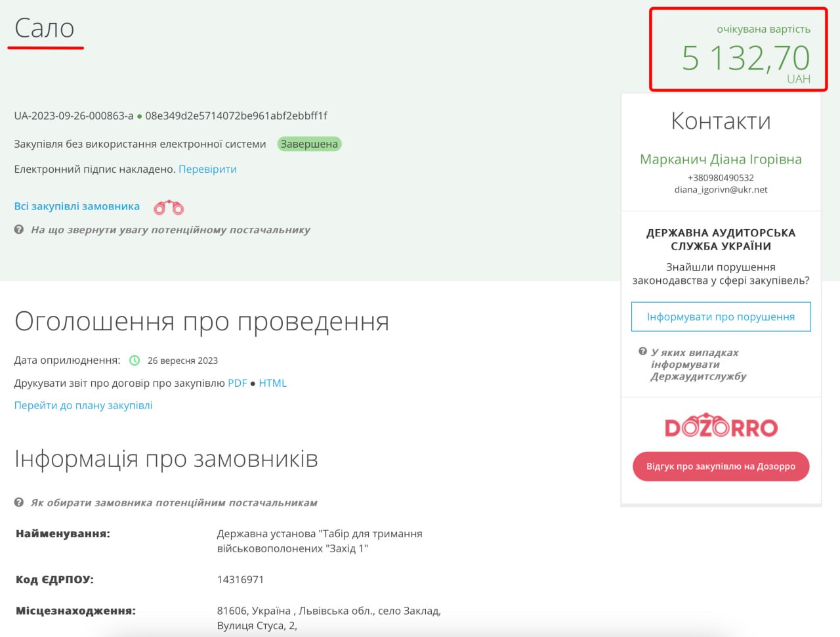Screen dimensions: 840x637
Task: Click the green status dot after tender ID
Action: [x=139, y=116]
